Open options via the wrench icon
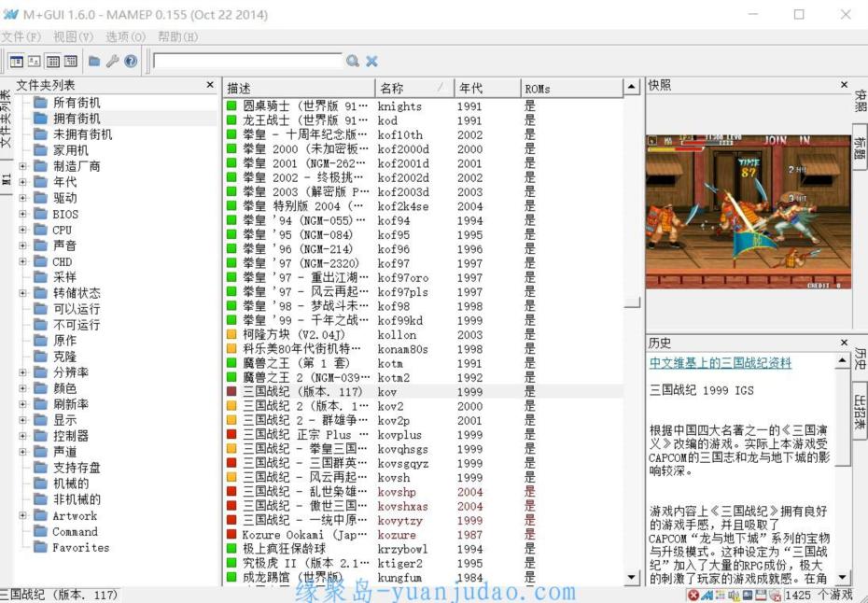Viewport: 868px width, 603px height. click(112, 61)
